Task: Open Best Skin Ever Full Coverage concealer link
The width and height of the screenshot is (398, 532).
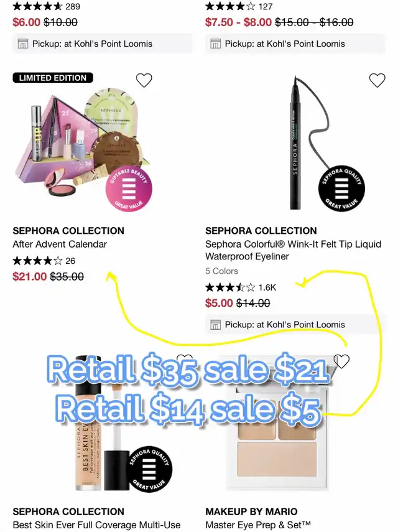Action: (x=96, y=525)
